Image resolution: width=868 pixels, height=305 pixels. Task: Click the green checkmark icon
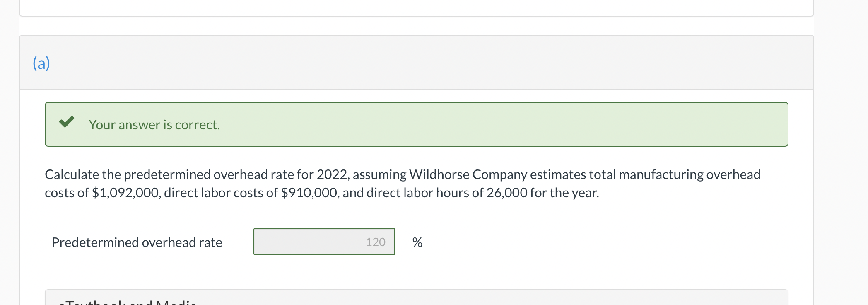click(66, 122)
